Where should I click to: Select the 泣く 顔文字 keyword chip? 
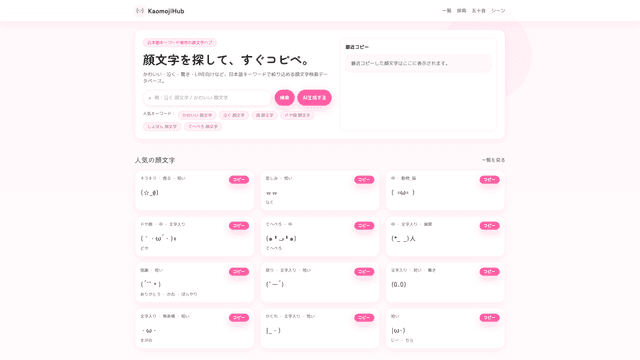pos(233,115)
